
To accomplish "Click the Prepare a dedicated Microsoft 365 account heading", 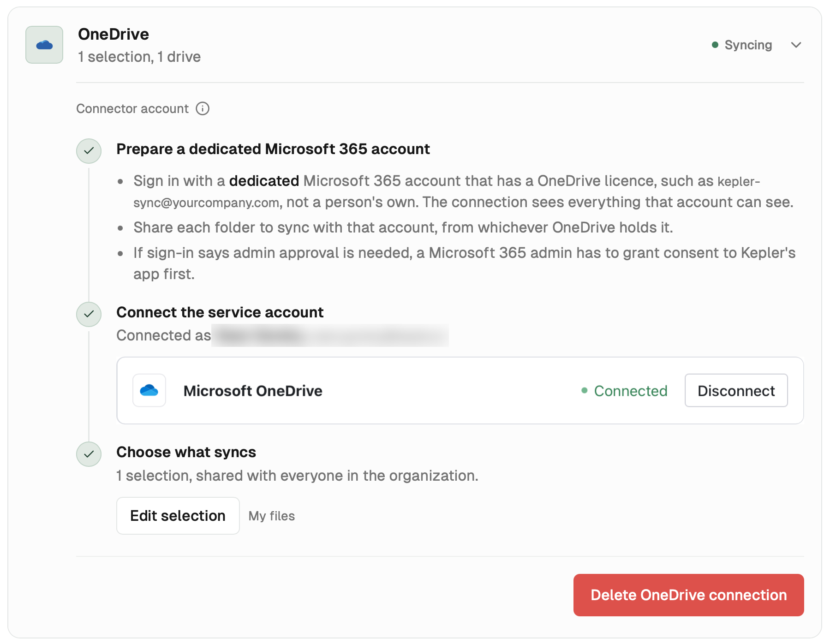I will (273, 149).
